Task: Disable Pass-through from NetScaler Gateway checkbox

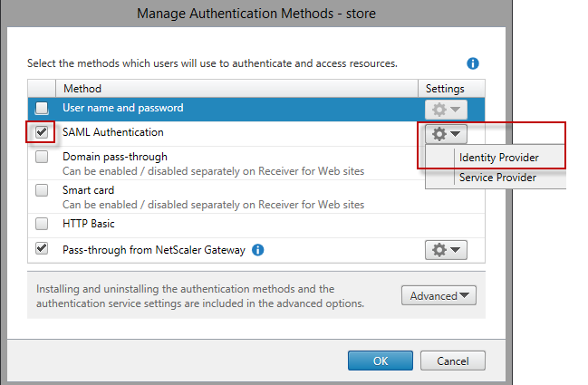Action: click(x=42, y=248)
